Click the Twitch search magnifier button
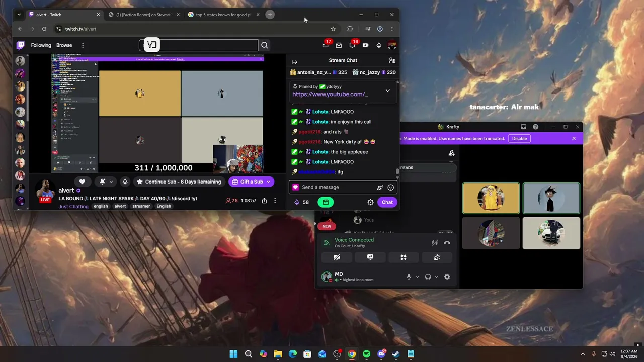 265,45
